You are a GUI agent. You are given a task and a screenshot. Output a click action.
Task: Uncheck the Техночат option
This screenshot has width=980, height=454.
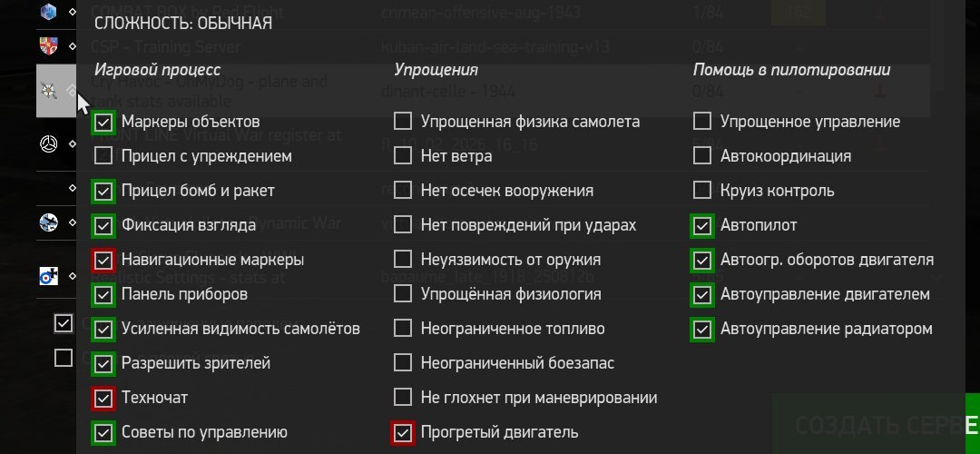tap(103, 398)
